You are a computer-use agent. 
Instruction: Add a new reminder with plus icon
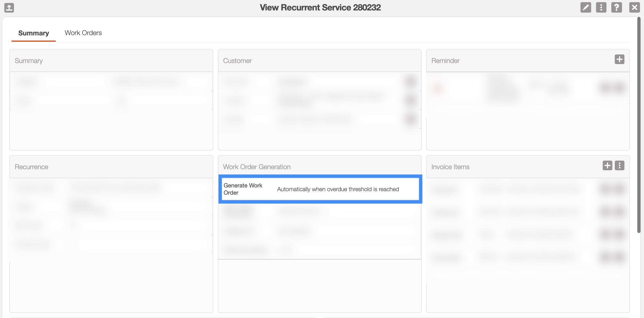(619, 59)
